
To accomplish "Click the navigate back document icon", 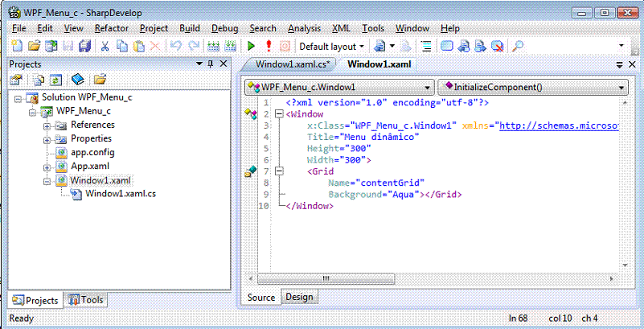I will click(x=380, y=46).
